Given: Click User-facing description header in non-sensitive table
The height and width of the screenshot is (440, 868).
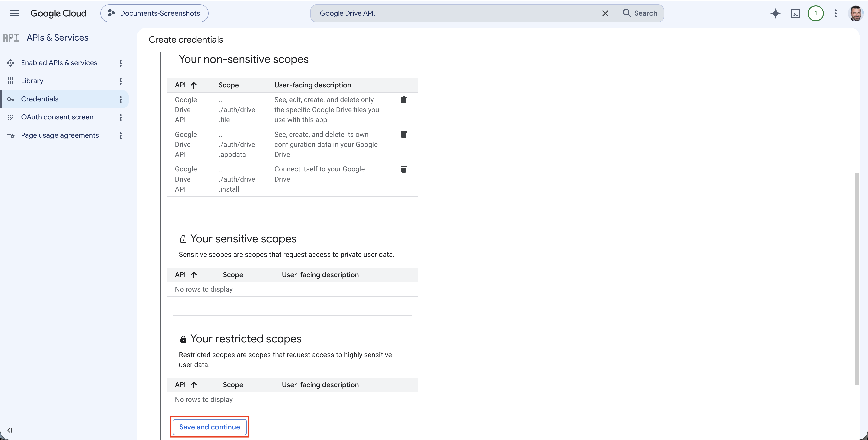Looking at the screenshot, I should point(312,85).
